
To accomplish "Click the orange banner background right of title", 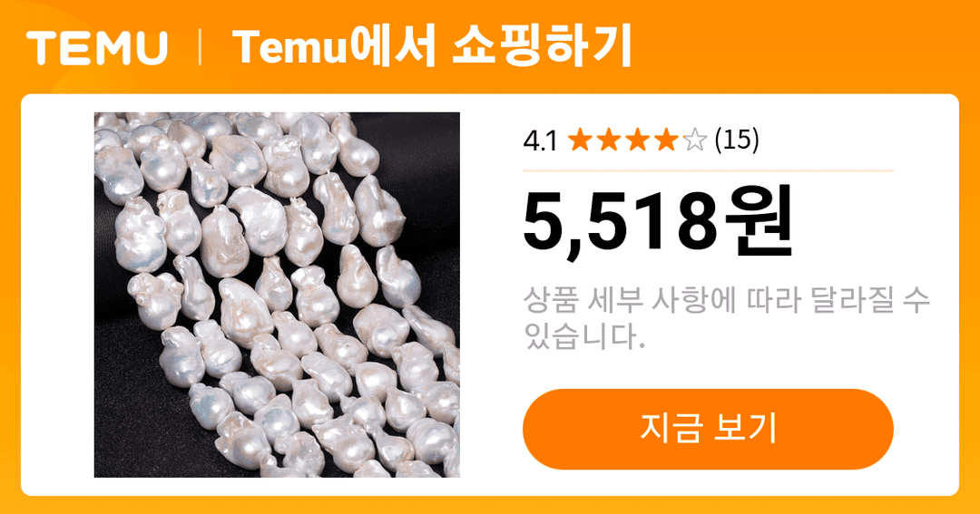I will (x=807, y=47).
